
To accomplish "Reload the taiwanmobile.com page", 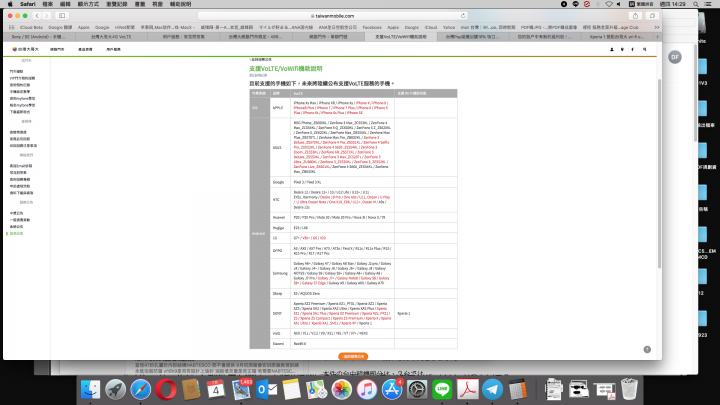I will pyautogui.click(x=463, y=16).
